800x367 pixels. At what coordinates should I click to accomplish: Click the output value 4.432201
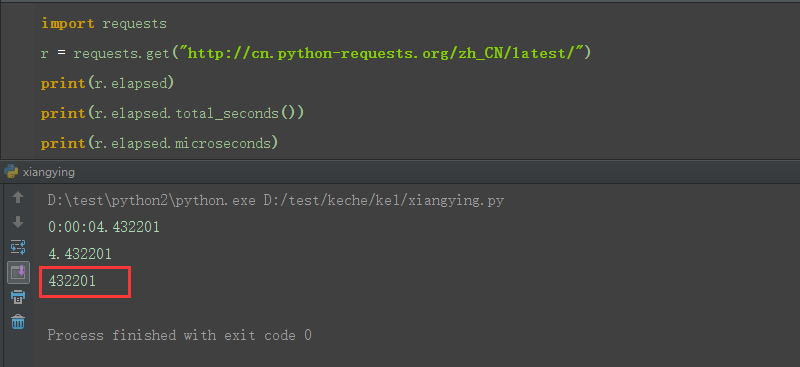80,254
